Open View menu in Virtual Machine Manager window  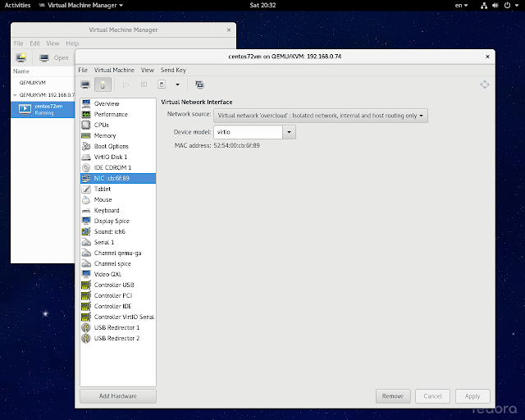pyautogui.click(x=52, y=43)
